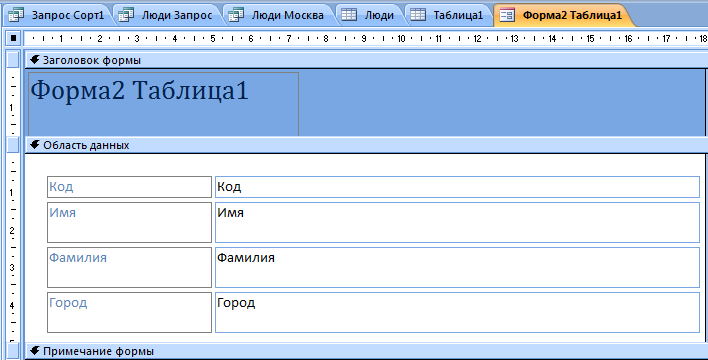Select the Примечание формы section bar
708x360 pixels.
pos(366,351)
